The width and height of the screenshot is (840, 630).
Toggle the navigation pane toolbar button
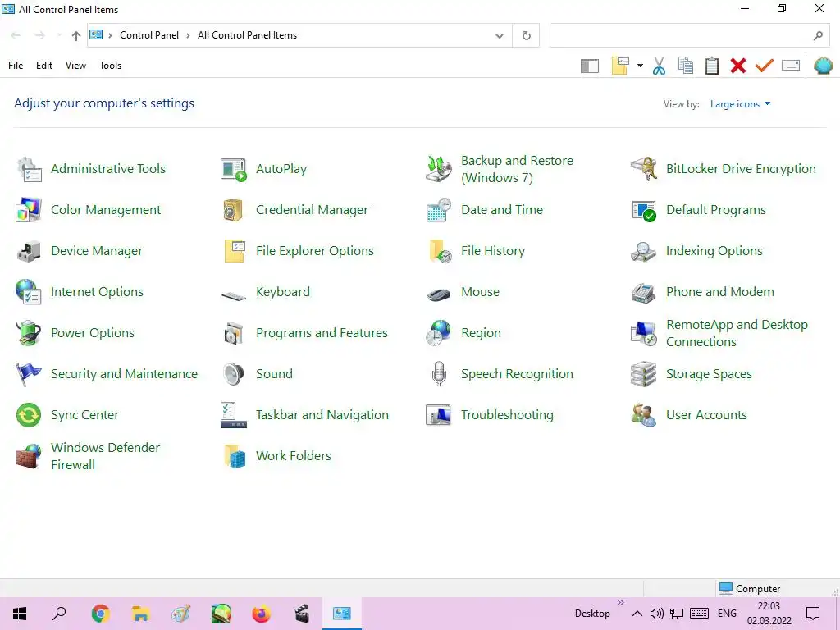pos(590,66)
